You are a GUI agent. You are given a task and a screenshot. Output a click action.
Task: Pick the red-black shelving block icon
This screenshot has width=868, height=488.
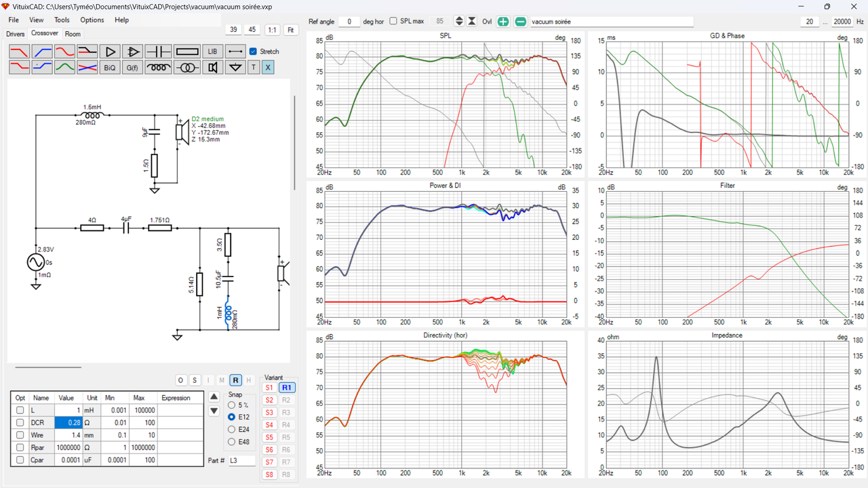tap(87, 52)
